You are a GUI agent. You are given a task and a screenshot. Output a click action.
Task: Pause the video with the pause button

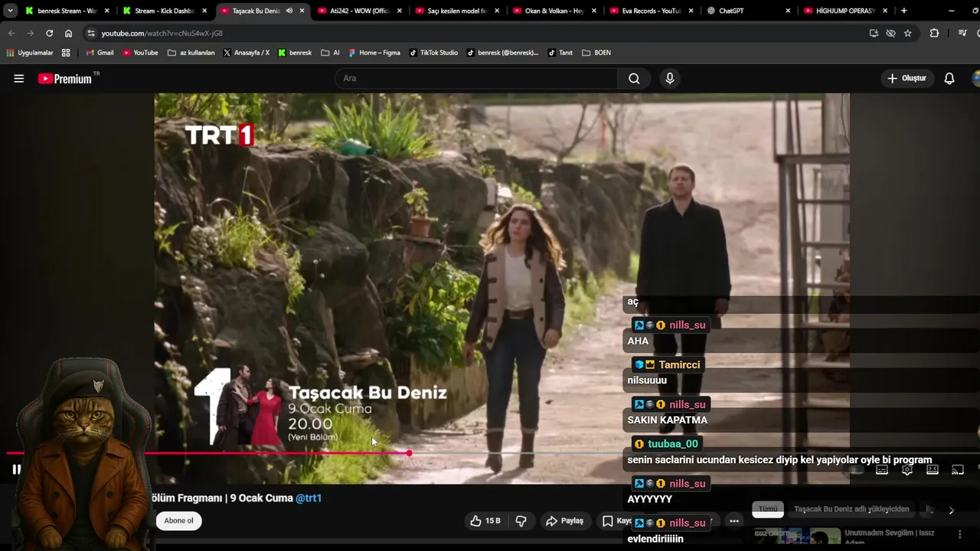pos(16,469)
